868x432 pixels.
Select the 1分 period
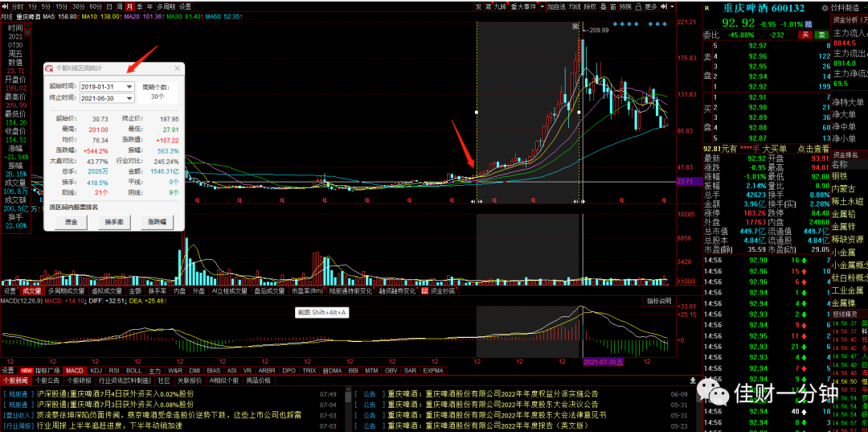(33, 6)
